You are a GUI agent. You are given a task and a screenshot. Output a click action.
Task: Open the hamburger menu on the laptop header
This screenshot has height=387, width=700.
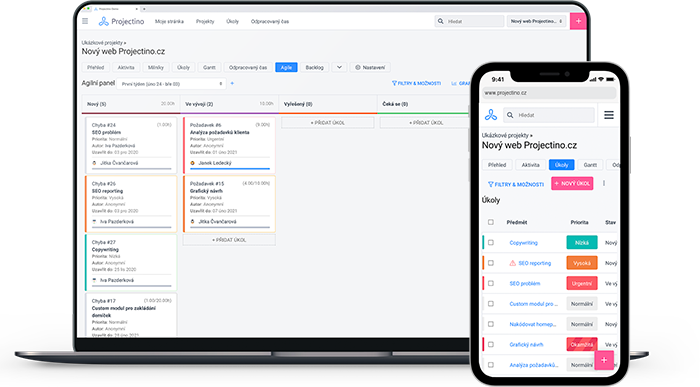pos(85,21)
